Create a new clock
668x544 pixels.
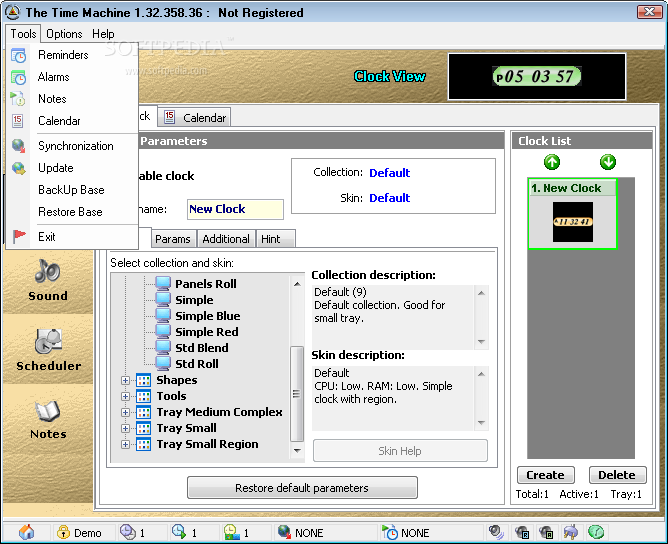(545, 475)
